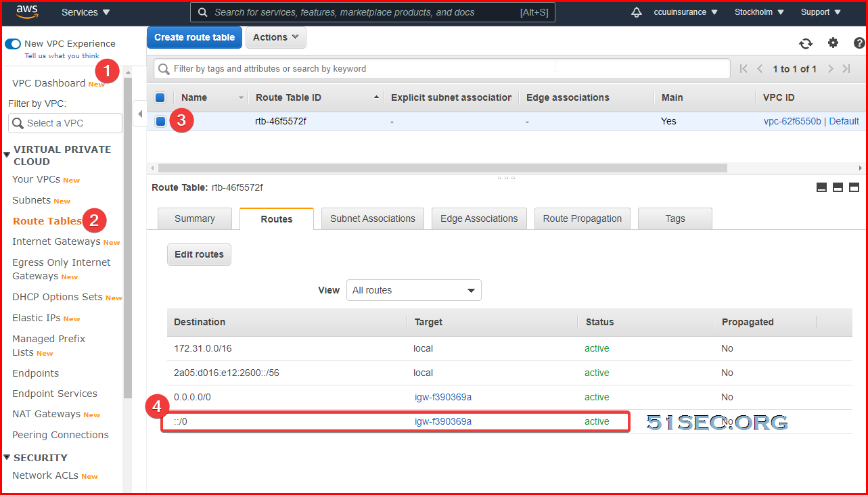This screenshot has width=868, height=495.
Task: Switch to the Edge Associations tab
Action: pyautogui.click(x=479, y=218)
